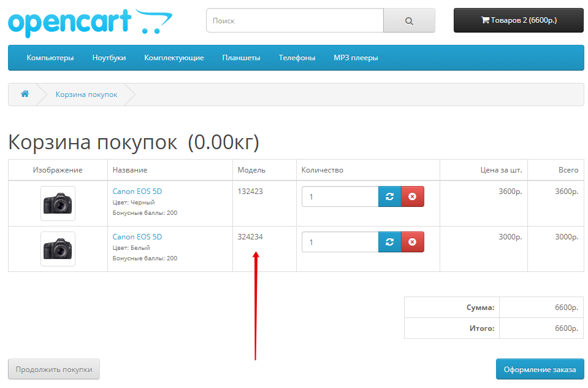Click the Продолжить покупки button
588x388 pixels.
click(x=54, y=370)
